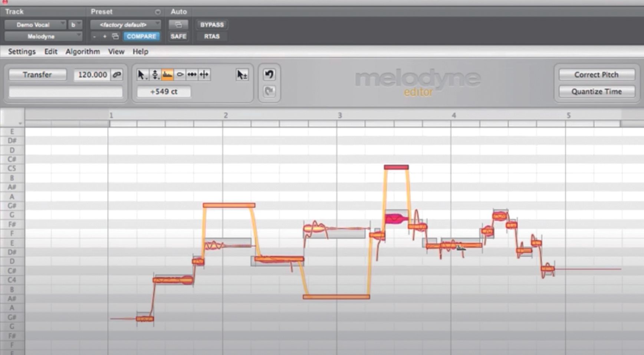Open the Settings menu
Image resolution: width=644 pixels, height=355 pixels.
(22, 52)
